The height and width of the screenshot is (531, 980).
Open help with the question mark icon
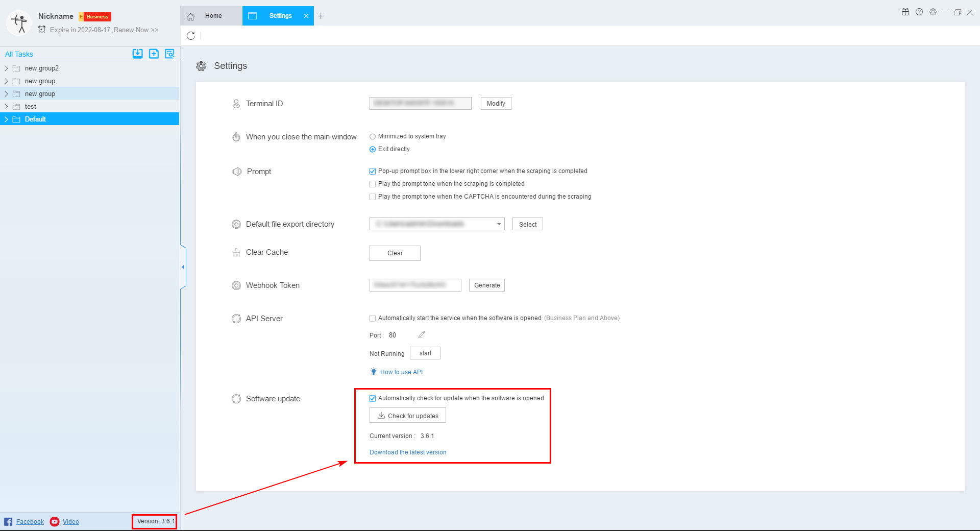919,12
